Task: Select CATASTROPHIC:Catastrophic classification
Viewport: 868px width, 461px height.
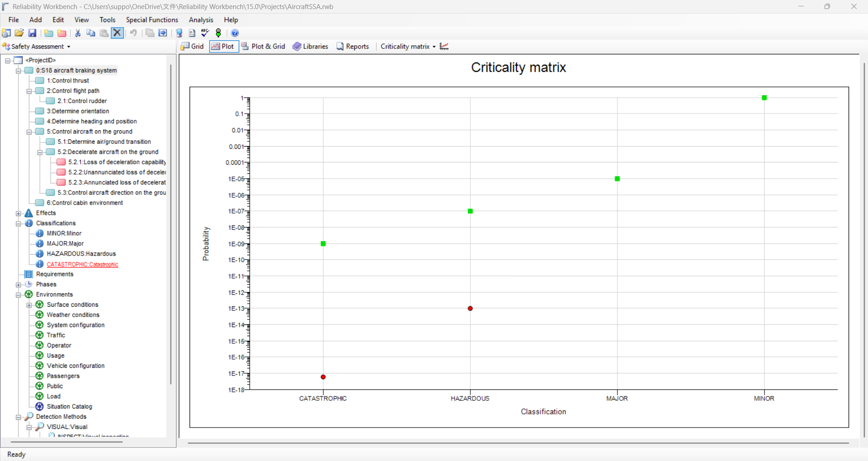Action: coord(82,264)
